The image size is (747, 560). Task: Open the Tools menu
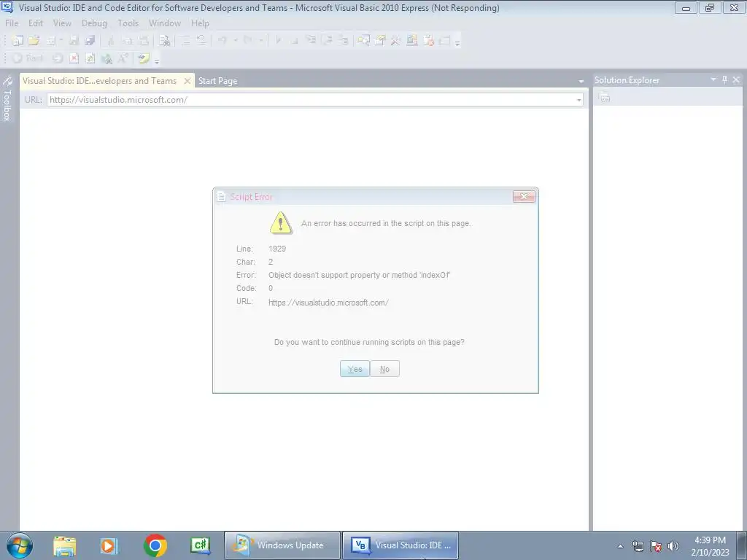tap(128, 23)
